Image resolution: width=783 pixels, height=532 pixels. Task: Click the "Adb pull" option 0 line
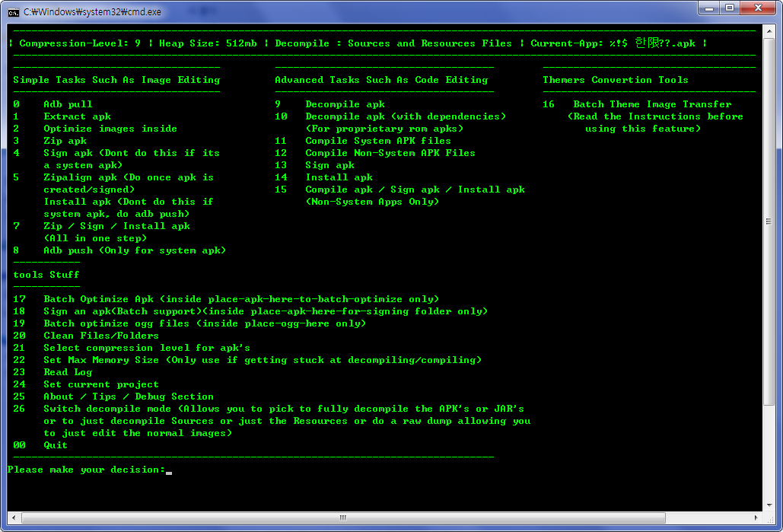(68, 104)
